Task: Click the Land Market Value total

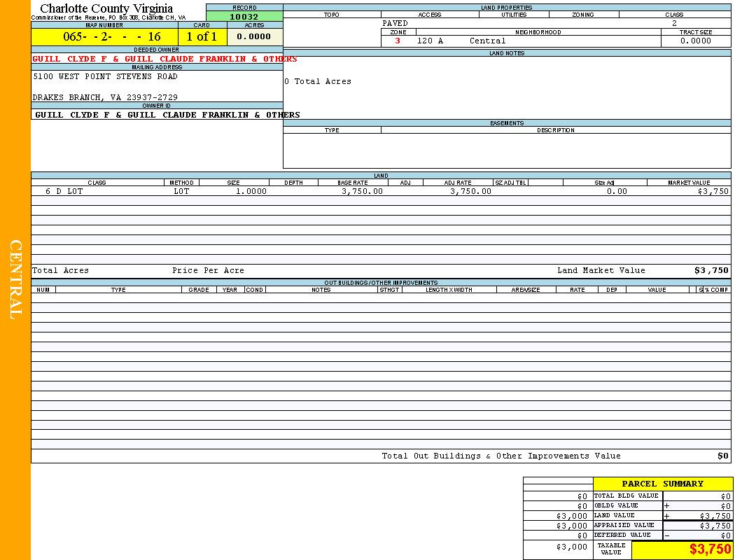Action: coord(710,270)
